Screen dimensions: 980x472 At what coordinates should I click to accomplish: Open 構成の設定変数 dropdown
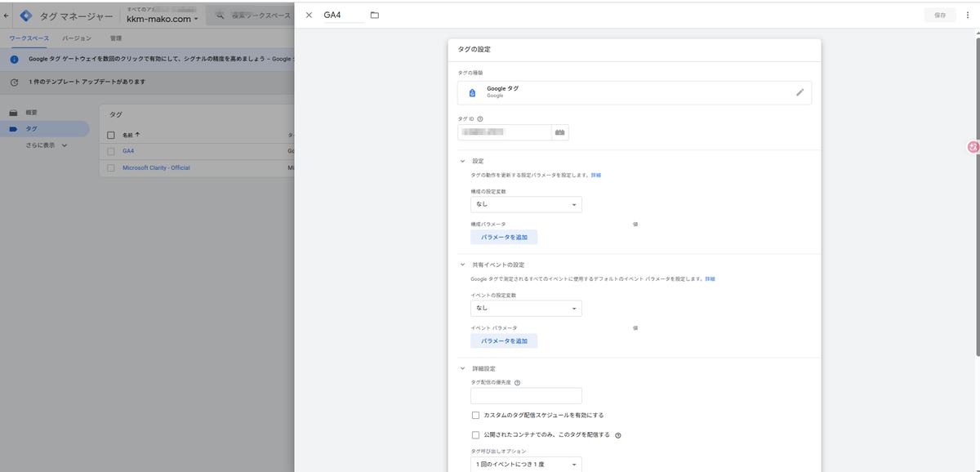point(526,204)
